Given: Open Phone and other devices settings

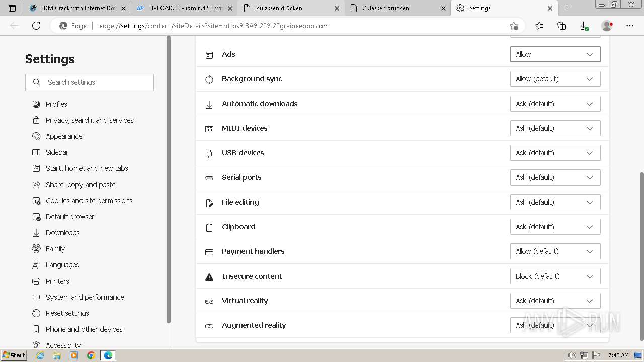Looking at the screenshot, I should (x=84, y=329).
